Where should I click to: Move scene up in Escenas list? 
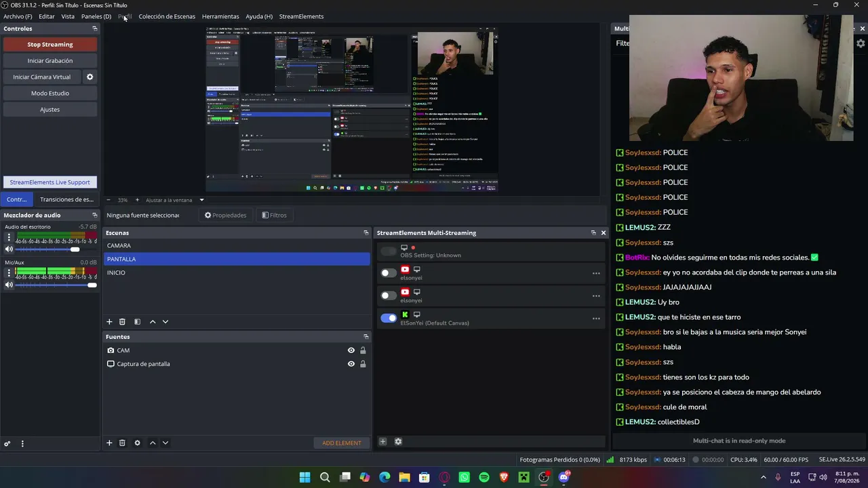153,322
